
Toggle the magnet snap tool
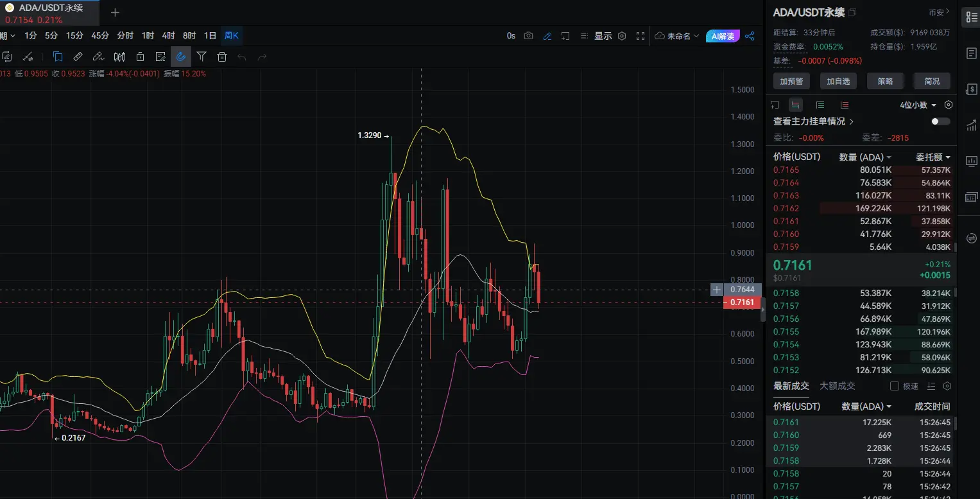point(181,57)
